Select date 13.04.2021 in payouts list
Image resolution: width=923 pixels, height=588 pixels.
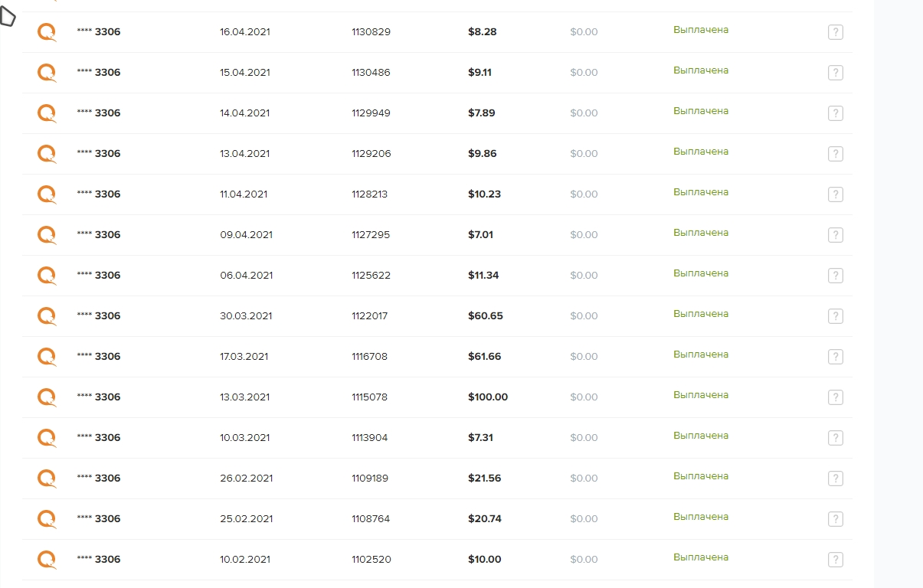click(244, 154)
